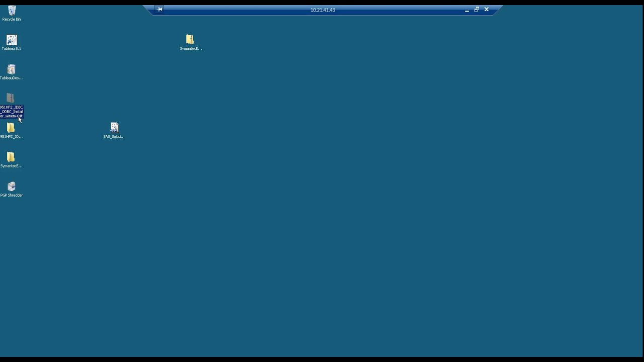Close the 10.21.41.43 remote session
644x362 pixels.
pyautogui.click(x=487, y=10)
